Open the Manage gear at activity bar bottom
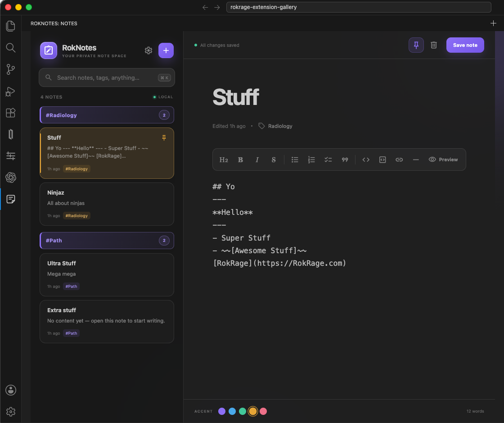Screen dimensions: 504x423 11,412
